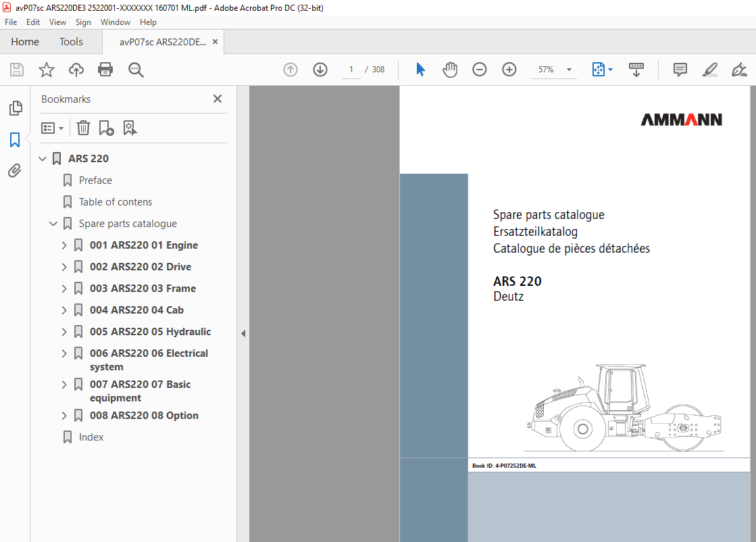The image size is (756, 542).
Task: Open the Attachments paperclip panel
Action: (x=14, y=171)
